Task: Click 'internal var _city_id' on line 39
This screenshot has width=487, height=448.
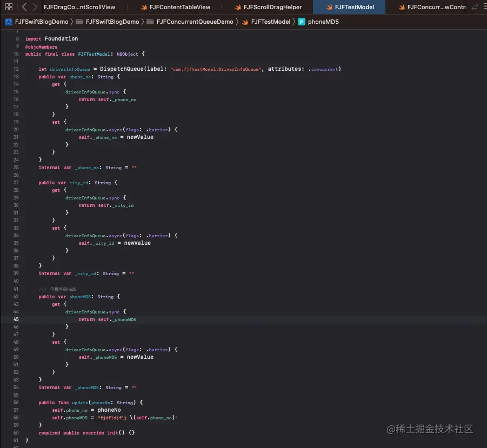Action: (x=68, y=273)
